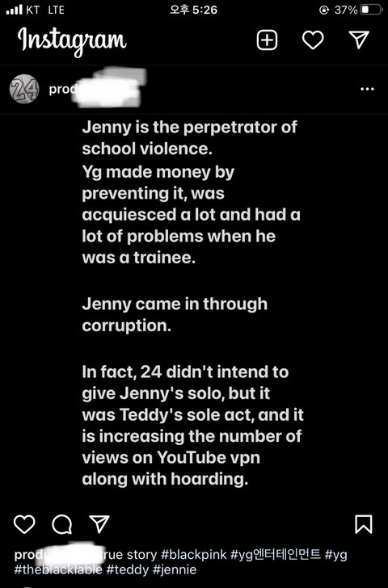Tap the new post plus icon

(x=267, y=40)
